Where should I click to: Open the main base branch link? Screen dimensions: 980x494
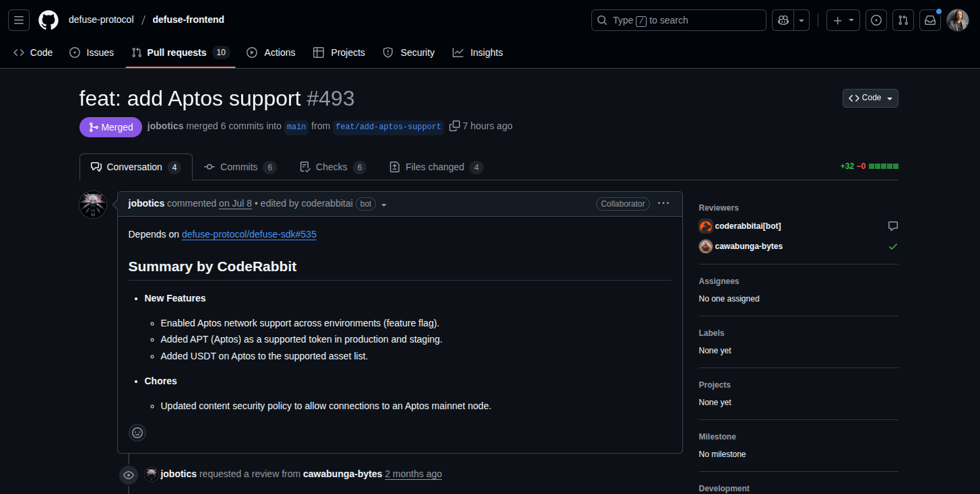pos(296,127)
